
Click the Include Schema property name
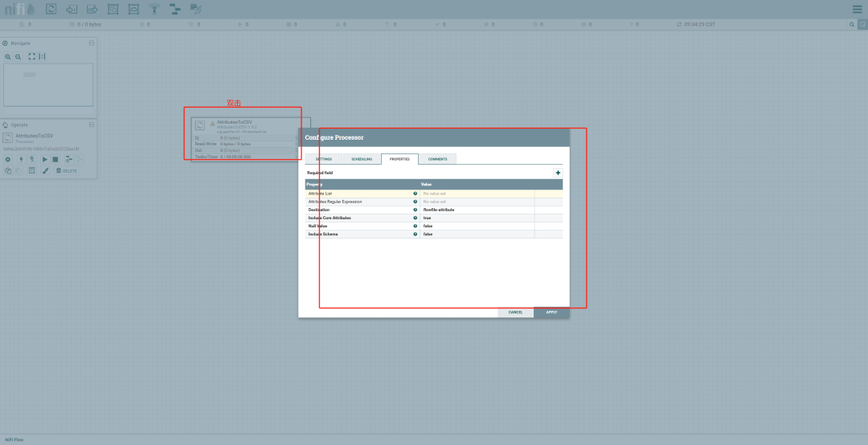pos(323,234)
